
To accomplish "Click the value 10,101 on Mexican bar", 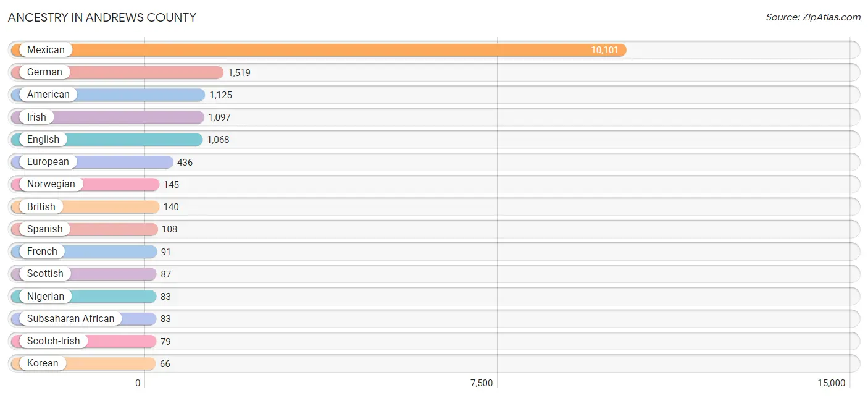I will click(605, 50).
